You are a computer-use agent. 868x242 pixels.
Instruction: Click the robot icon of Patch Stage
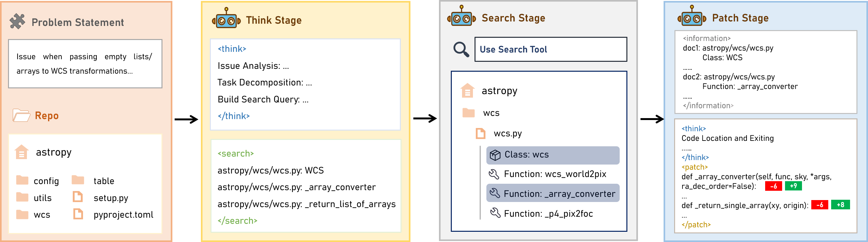point(692,16)
